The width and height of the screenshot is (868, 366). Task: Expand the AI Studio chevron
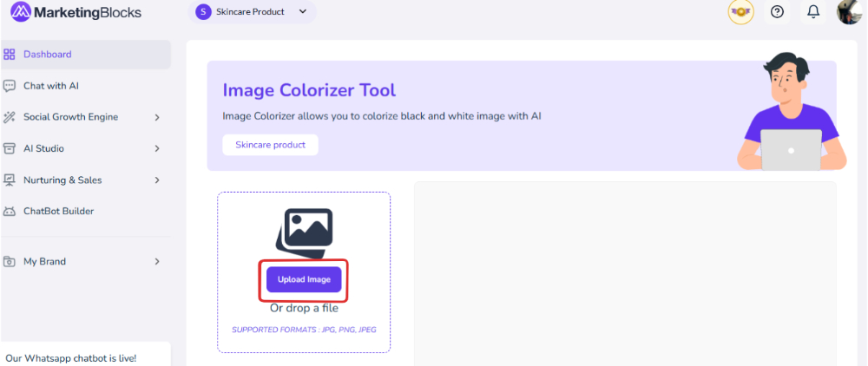(157, 148)
